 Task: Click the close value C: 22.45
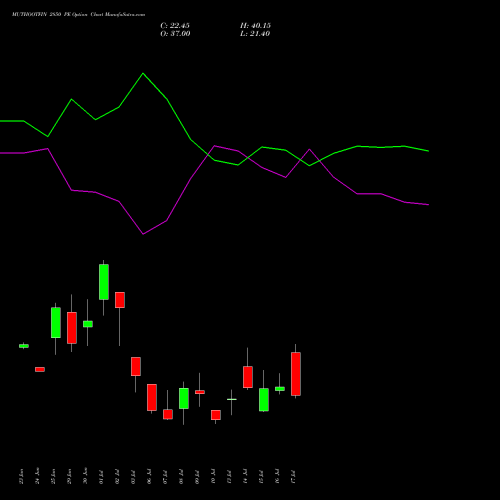pyautogui.click(x=175, y=26)
